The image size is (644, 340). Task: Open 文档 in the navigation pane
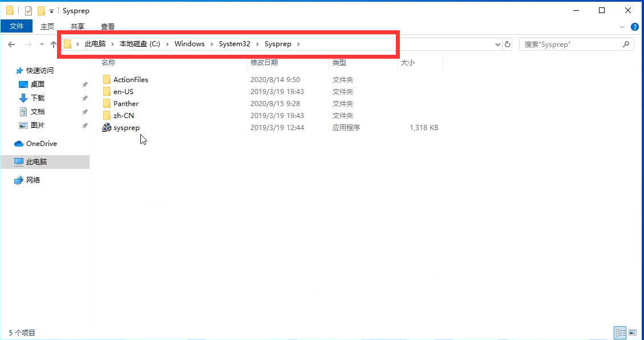(x=38, y=112)
